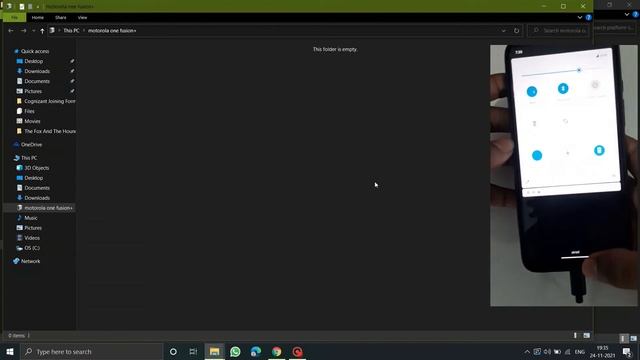Click the pin icon next to Downloads
640x360 pixels.
pos(72,71)
